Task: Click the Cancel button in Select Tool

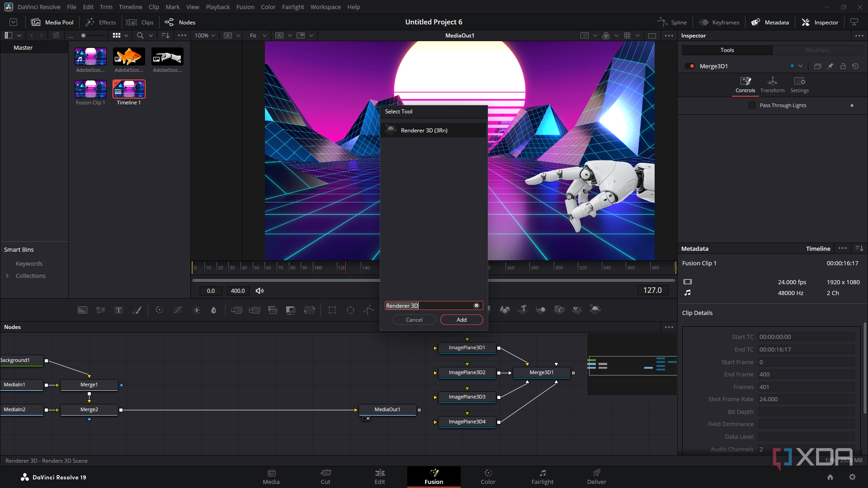Action: point(414,319)
